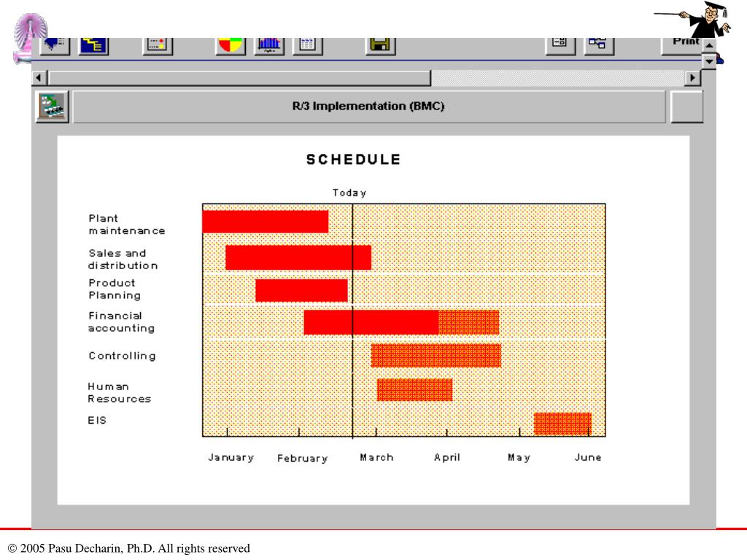Click the dotted list report icon
The height and width of the screenshot is (560, 747).
click(x=158, y=46)
